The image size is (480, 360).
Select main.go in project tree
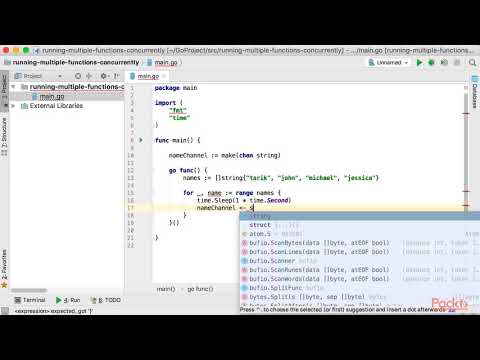click(x=52, y=97)
